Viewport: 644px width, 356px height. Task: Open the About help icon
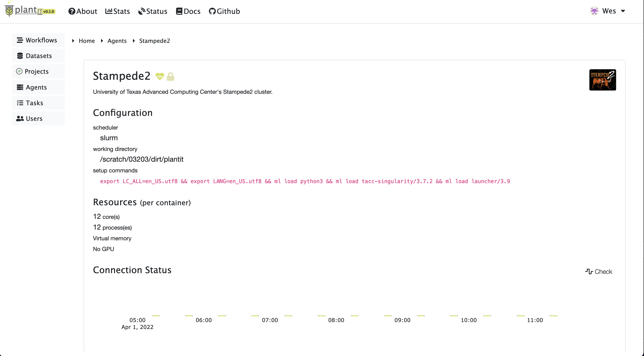pyautogui.click(x=72, y=11)
